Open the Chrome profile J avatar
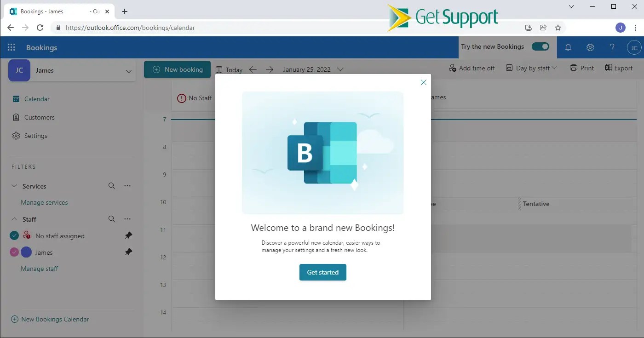This screenshot has height=338, width=644. pyautogui.click(x=621, y=28)
